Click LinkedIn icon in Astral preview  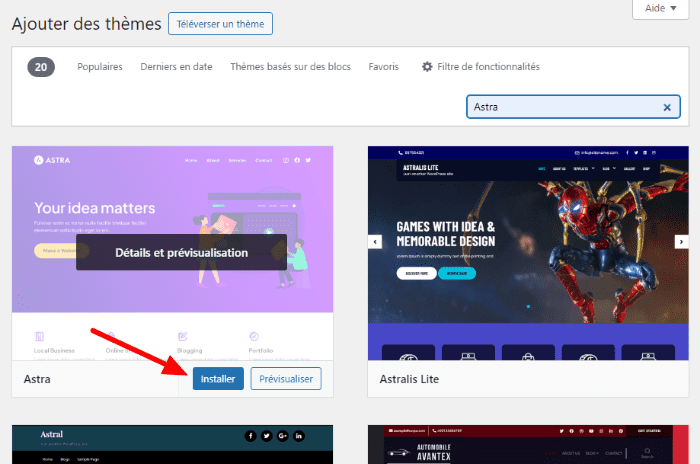coord(299,436)
